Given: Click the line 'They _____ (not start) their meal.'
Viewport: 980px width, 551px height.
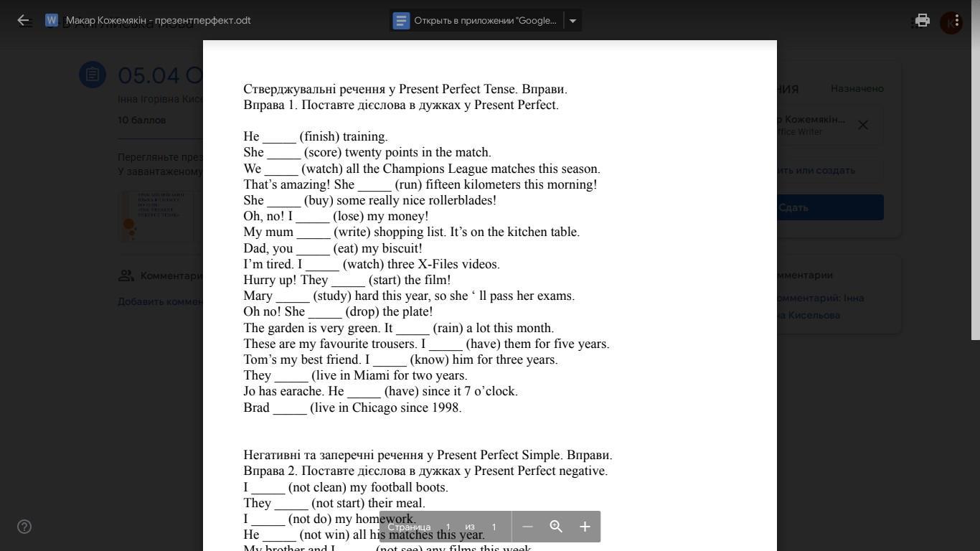Looking at the screenshot, I should pyautogui.click(x=334, y=503).
